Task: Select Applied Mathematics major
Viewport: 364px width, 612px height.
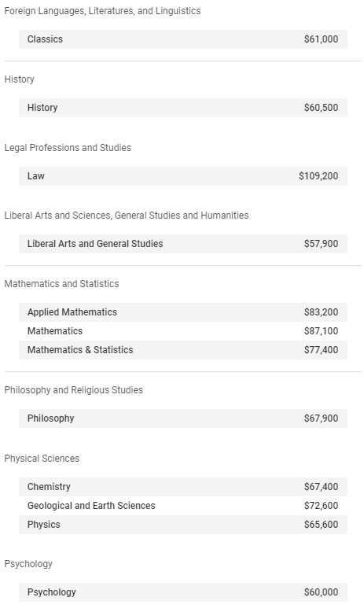Action: coord(183,312)
